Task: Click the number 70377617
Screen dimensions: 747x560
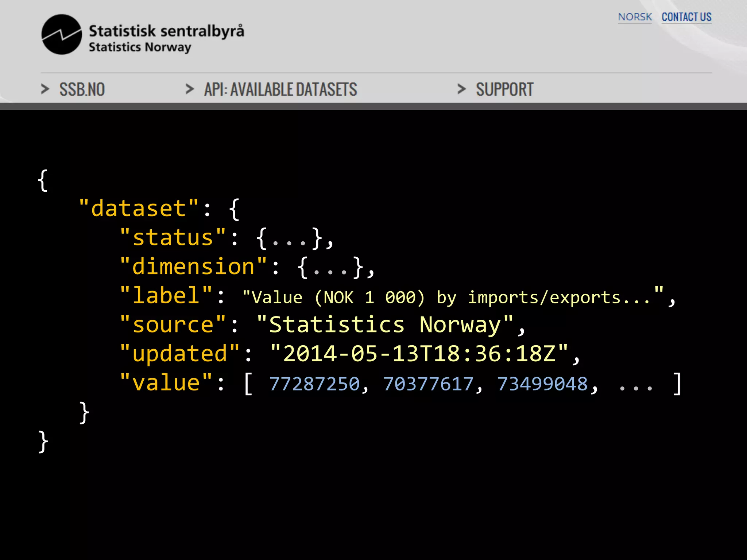Action: pos(428,384)
